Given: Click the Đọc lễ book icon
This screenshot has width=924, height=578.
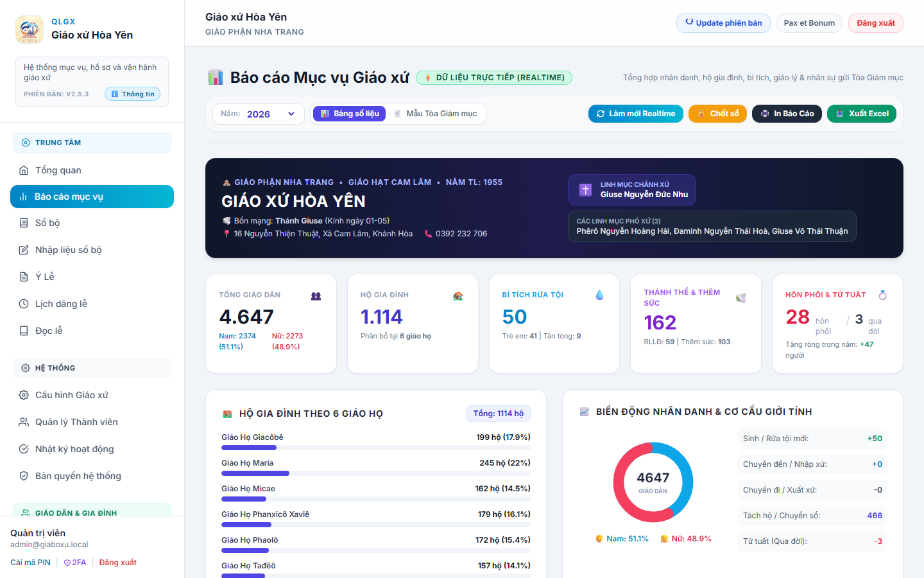Looking at the screenshot, I should 24,331.
